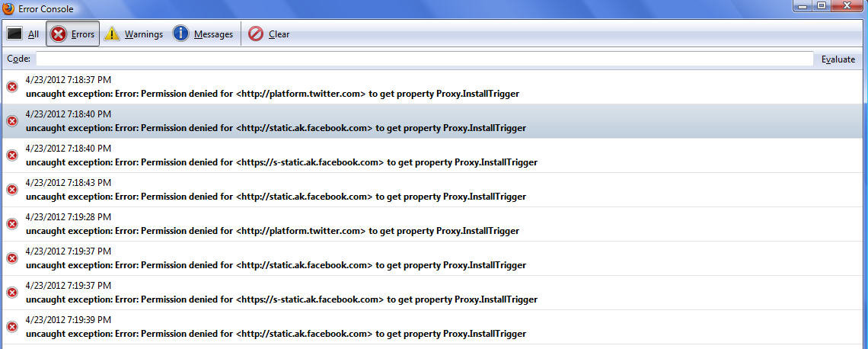Select timestamp 4/23/2012 7:18:37 PM
The height and width of the screenshot is (349, 868).
69,80
